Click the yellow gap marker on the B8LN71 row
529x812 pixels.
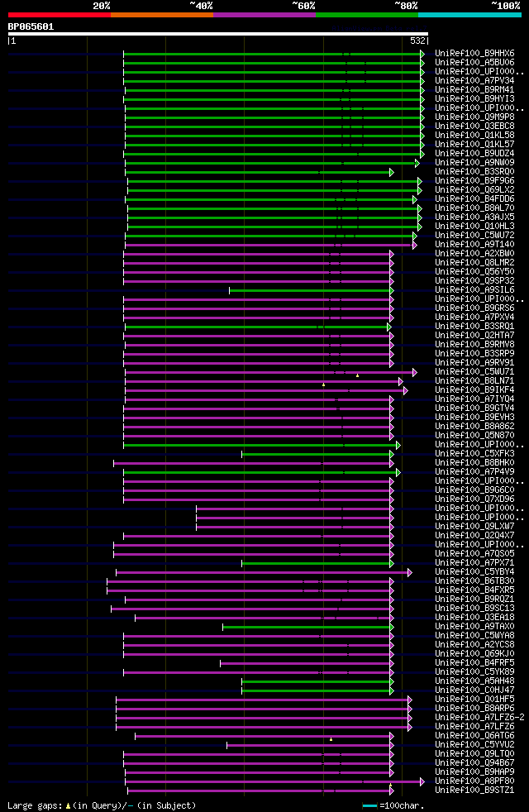323,385
